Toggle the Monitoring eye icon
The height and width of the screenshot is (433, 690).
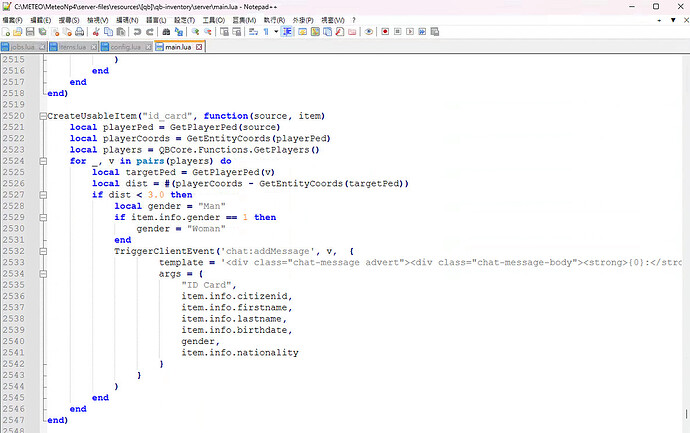pyautogui.click(x=368, y=32)
